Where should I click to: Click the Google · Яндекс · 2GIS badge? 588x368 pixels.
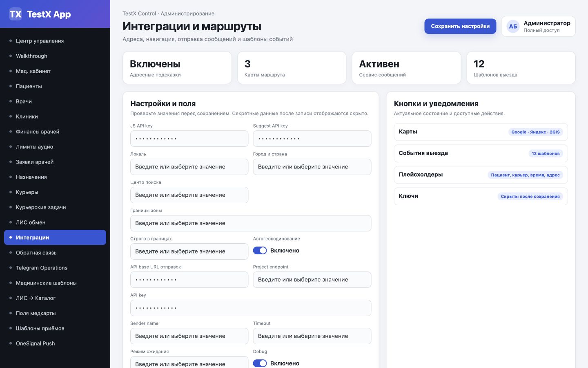tap(535, 132)
